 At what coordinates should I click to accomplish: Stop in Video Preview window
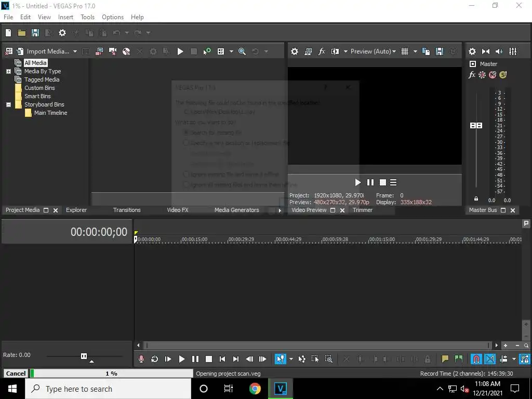383,182
